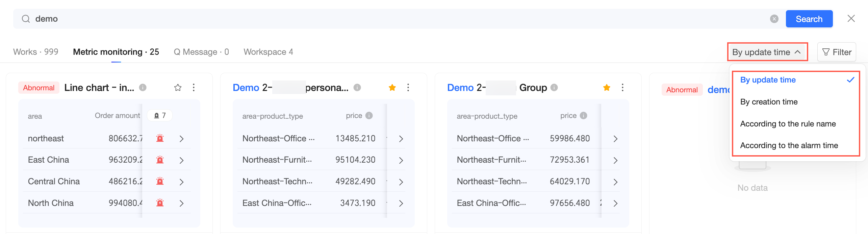Screen dimensions: 868x234
Task: Open the Q Message tab
Action: pyautogui.click(x=201, y=52)
